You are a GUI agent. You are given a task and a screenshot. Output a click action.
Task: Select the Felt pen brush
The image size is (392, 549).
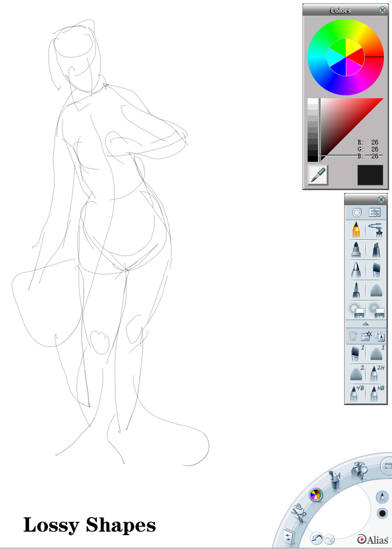(x=356, y=290)
